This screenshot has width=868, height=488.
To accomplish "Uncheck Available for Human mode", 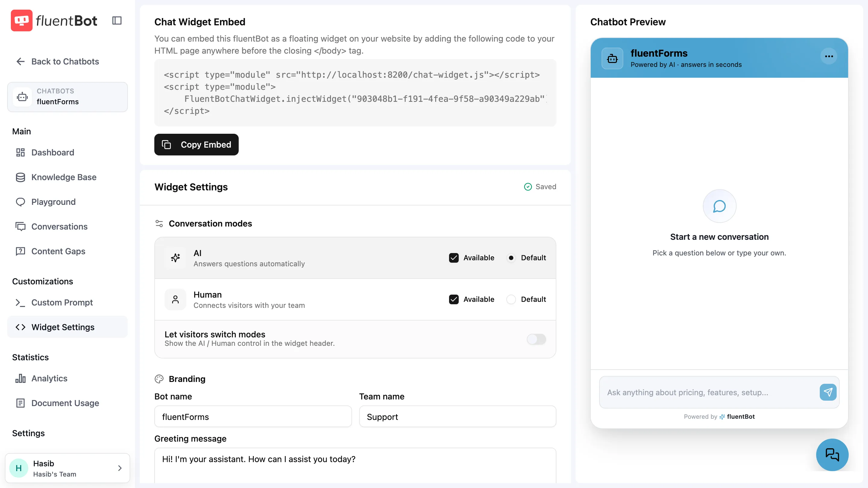I will pyautogui.click(x=454, y=299).
